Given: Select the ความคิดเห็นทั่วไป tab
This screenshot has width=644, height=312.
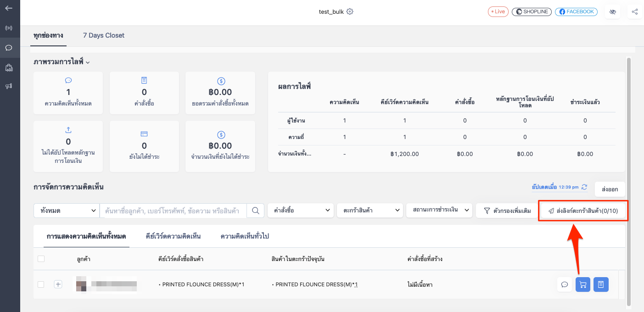Looking at the screenshot, I should (245, 236).
